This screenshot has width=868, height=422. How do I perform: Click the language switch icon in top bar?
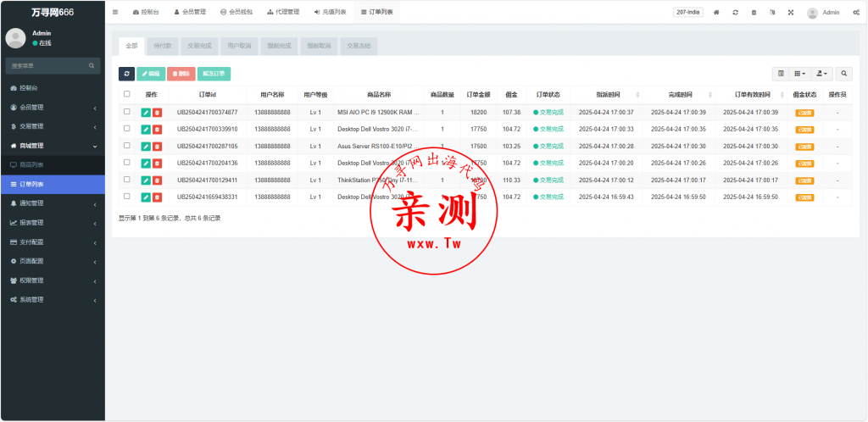tap(772, 12)
